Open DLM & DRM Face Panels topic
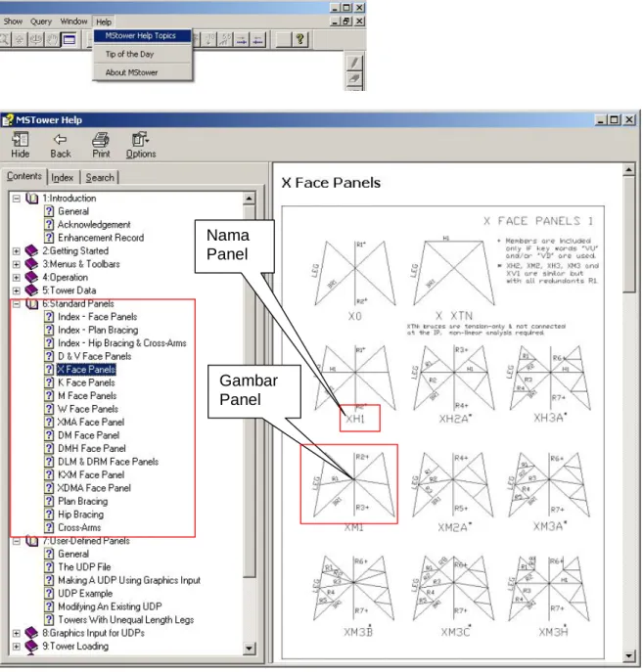Screen dimensions: 643x672 point(108,462)
